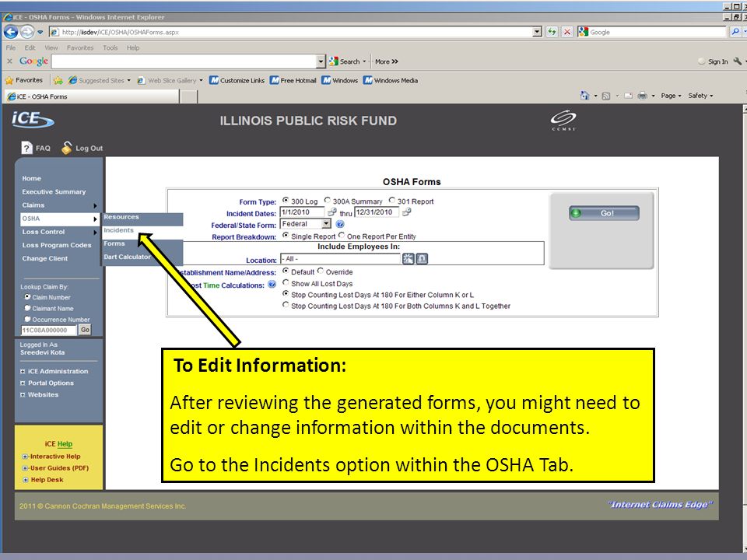747x560 pixels.
Task: Click help icon beside Lost Time Calculations
Action: pos(272,285)
